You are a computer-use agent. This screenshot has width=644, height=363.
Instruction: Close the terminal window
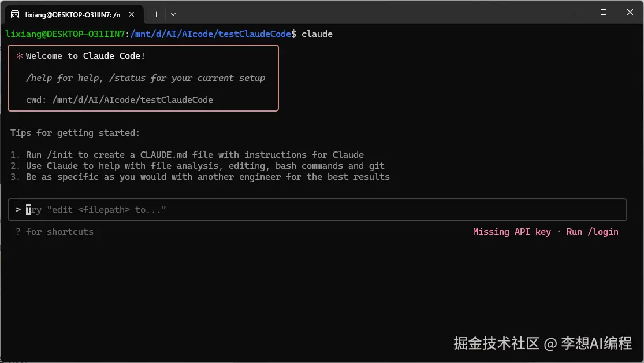pos(630,12)
